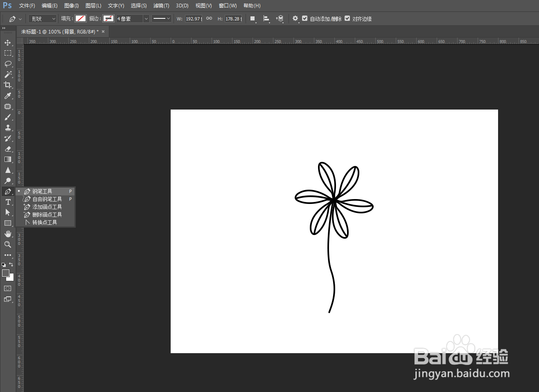Select the Rectangular Marquee tool
This screenshot has height=392, width=539.
pos(8,53)
